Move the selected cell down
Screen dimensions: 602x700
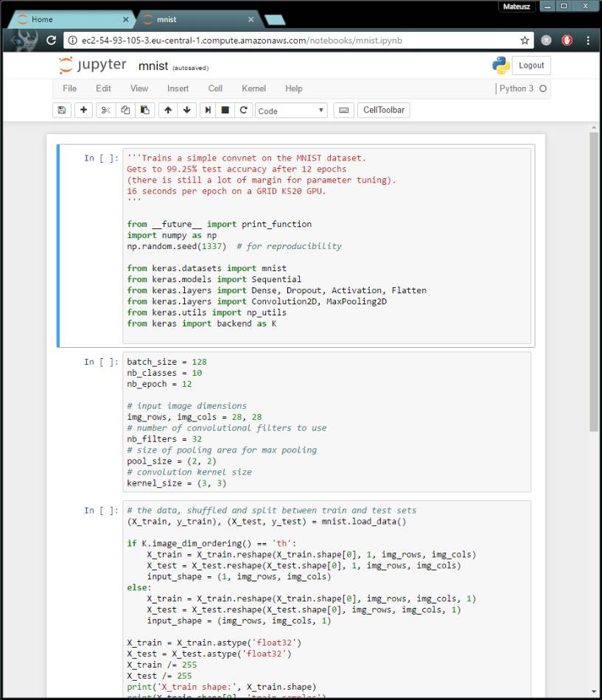click(187, 111)
